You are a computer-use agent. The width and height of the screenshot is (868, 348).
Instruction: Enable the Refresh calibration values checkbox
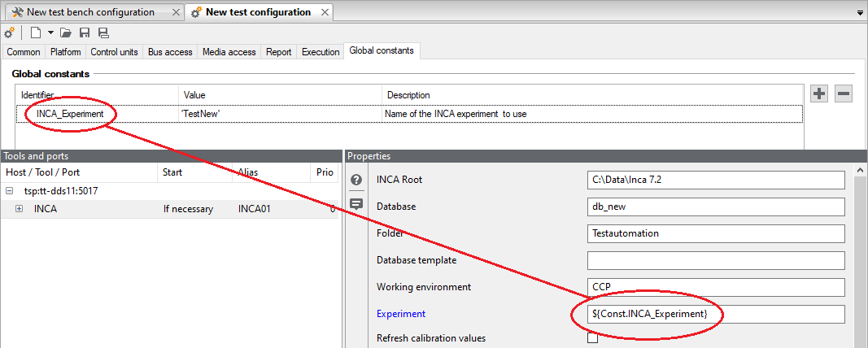click(x=592, y=338)
